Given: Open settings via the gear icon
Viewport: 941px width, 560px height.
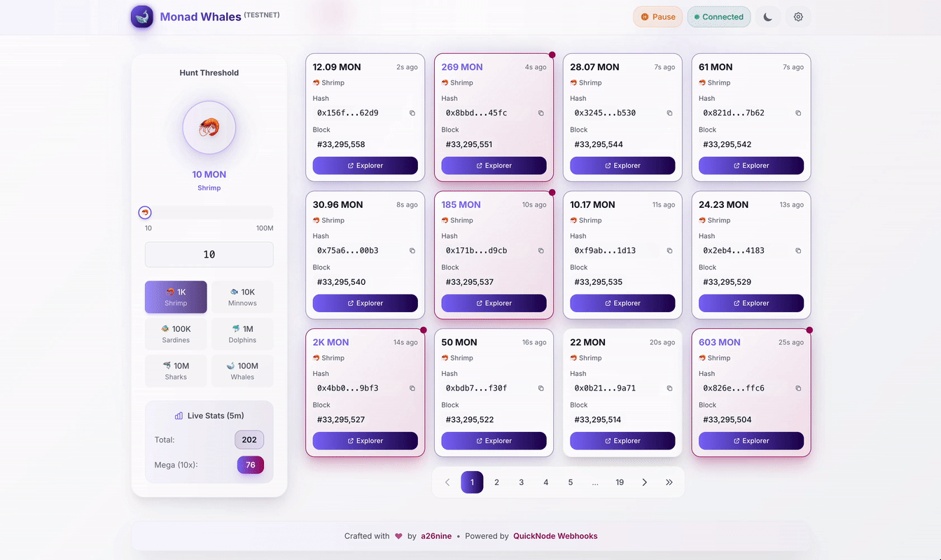Looking at the screenshot, I should 798,17.
